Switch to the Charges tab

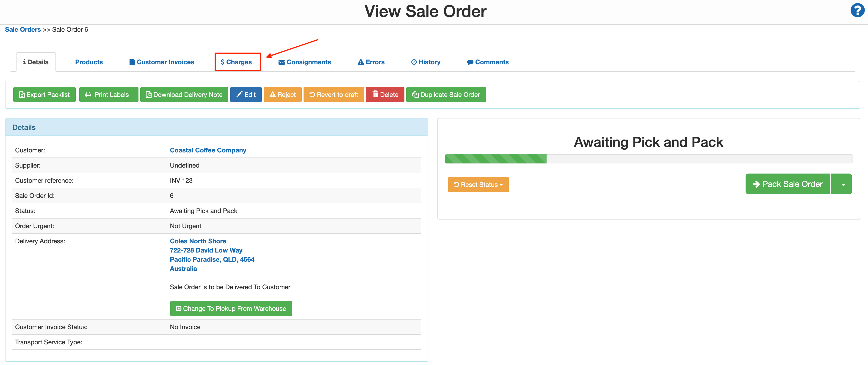click(238, 62)
